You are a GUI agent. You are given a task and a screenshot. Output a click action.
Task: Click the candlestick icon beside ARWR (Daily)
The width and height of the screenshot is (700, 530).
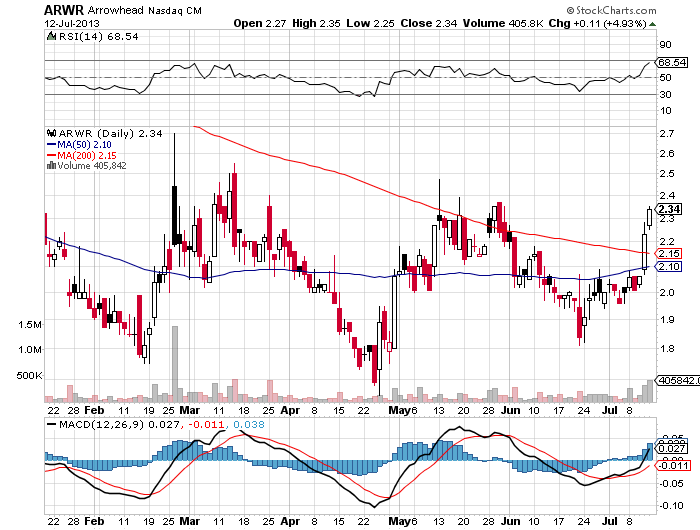pos(51,133)
